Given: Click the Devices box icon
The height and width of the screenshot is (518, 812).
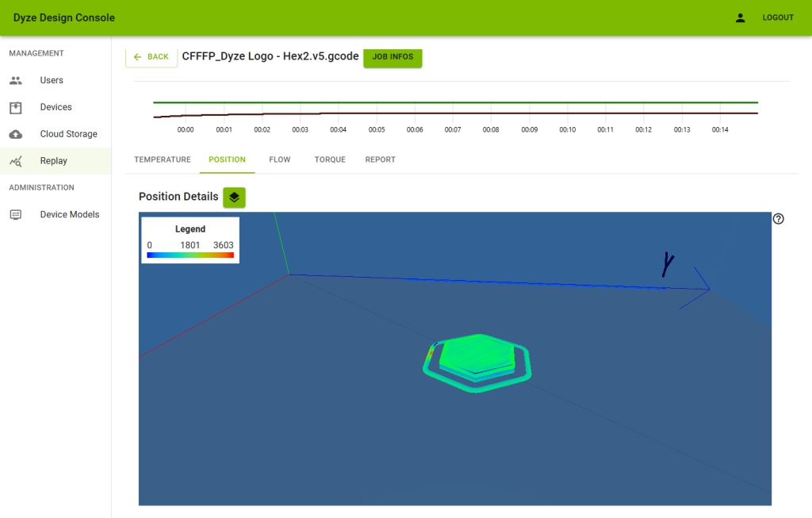Looking at the screenshot, I should pyautogui.click(x=16, y=107).
